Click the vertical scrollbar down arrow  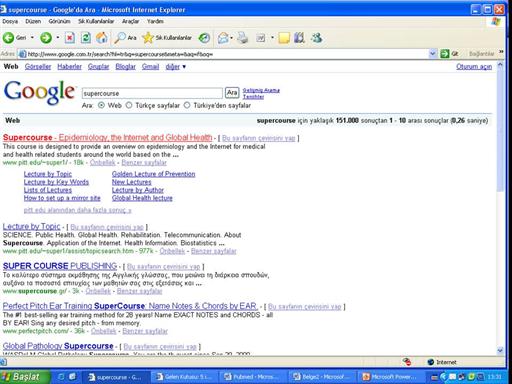tap(500, 350)
